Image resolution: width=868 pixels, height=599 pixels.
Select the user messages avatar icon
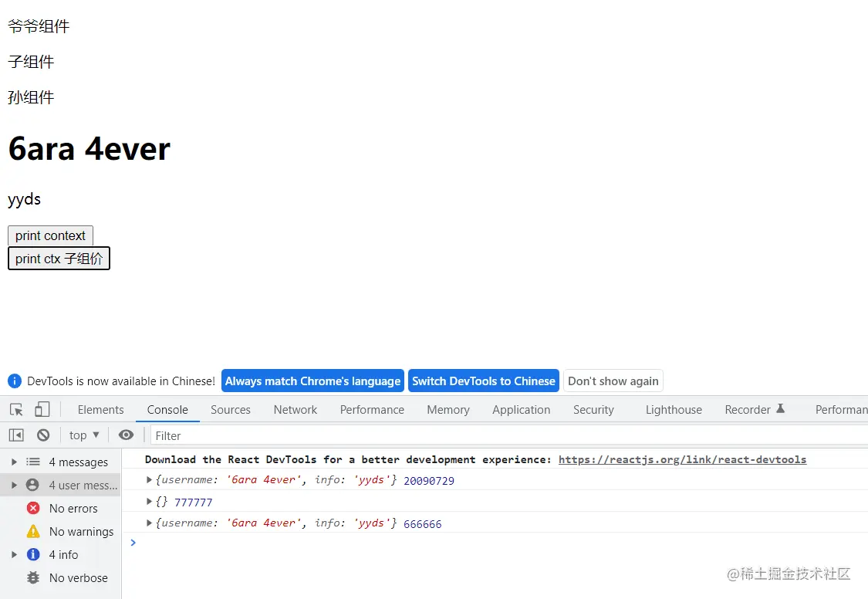click(x=32, y=485)
